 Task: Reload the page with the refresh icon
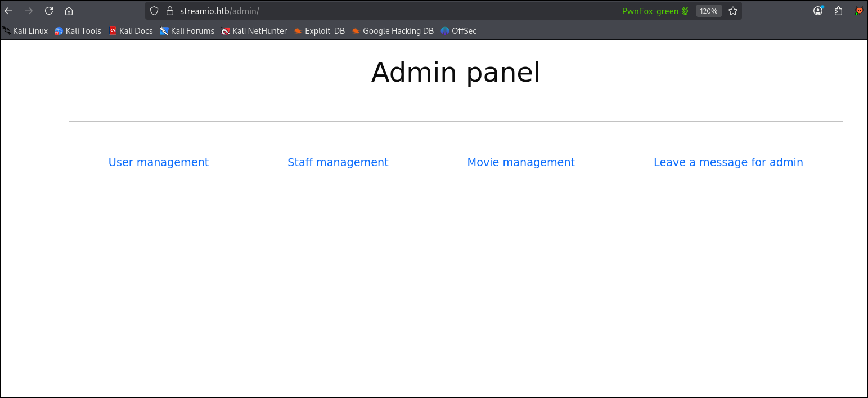(x=49, y=11)
